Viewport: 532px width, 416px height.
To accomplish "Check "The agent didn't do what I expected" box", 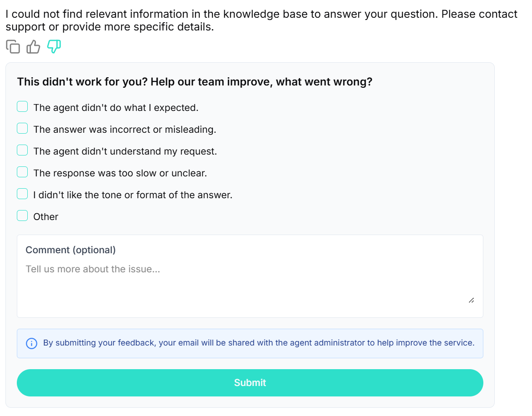I will click(22, 106).
